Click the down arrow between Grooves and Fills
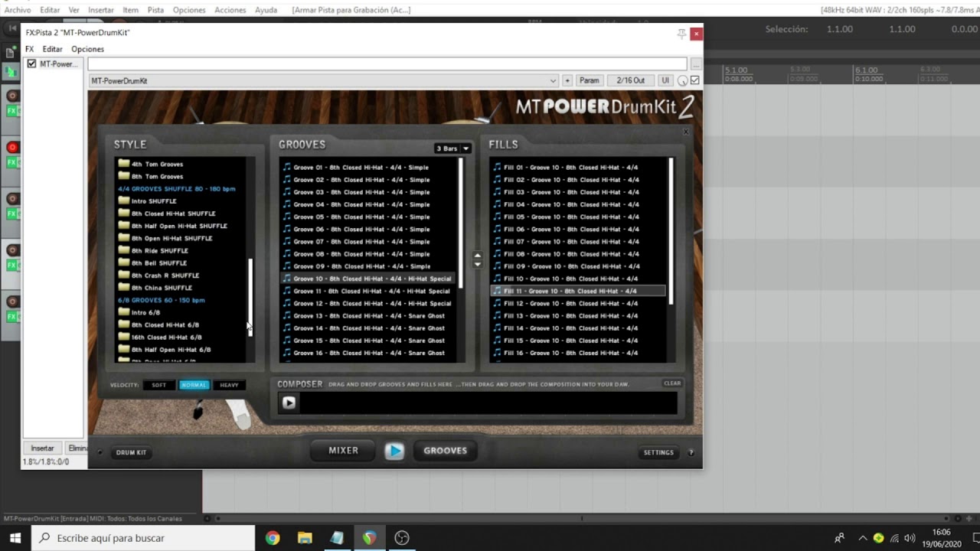Image resolution: width=980 pixels, height=551 pixels. pos(478,265)
